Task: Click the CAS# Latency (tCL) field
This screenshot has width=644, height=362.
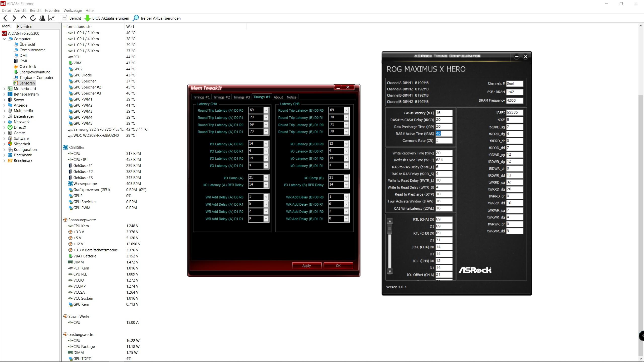Action: (444, 113)
